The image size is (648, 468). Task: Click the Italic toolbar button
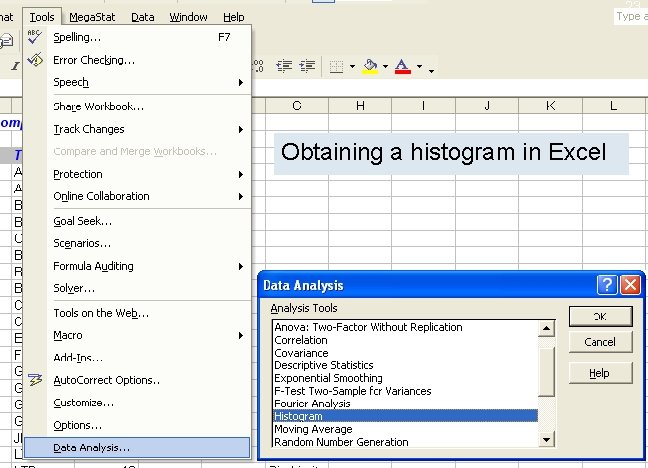(15, 66)
